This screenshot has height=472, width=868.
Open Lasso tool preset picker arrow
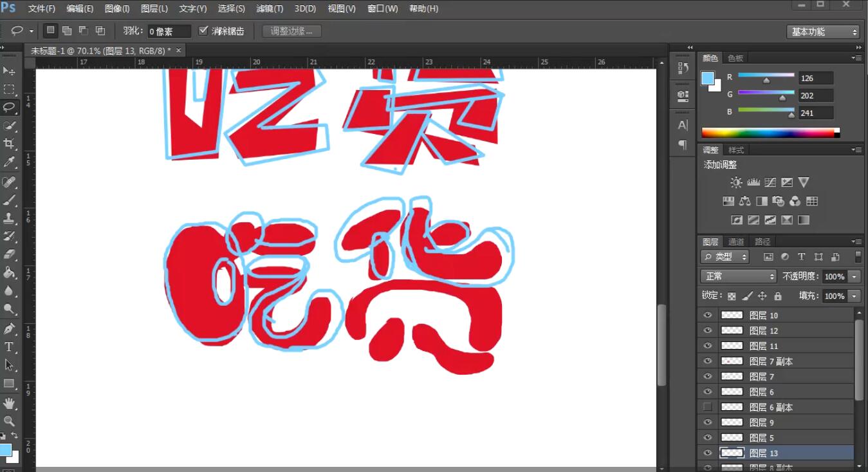pyautogui.click(x=31, y=32)
